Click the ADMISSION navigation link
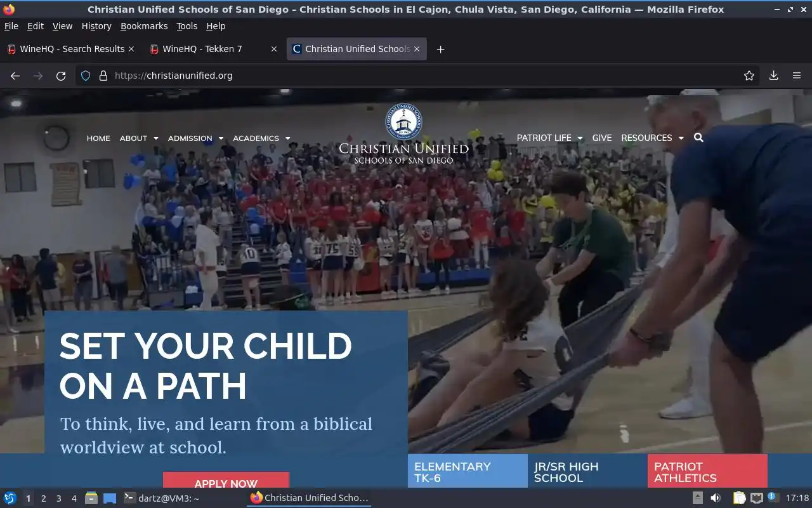 point(190,138)
